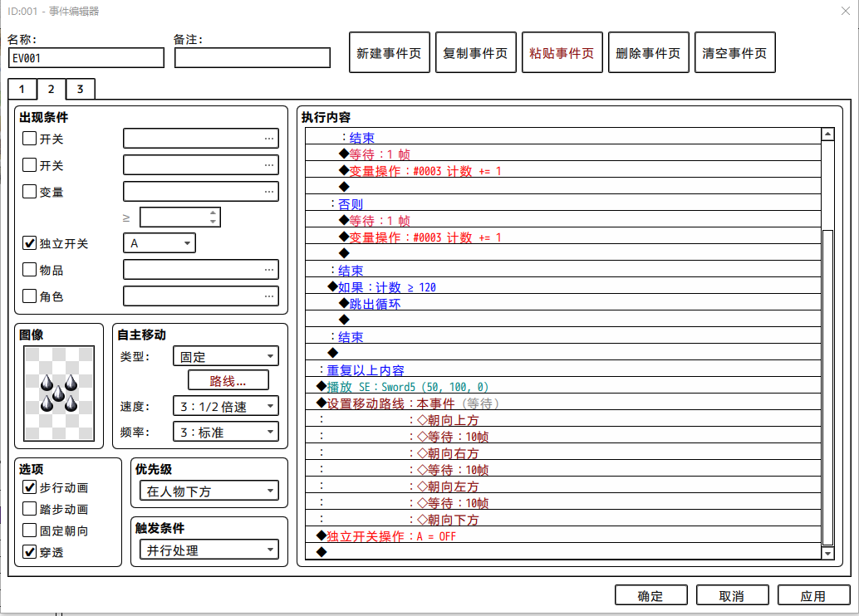The height and width of the screenshot is (616, 859).
Task: Focus the 名称 field containing EV001
Action: [x=86, y=58]
